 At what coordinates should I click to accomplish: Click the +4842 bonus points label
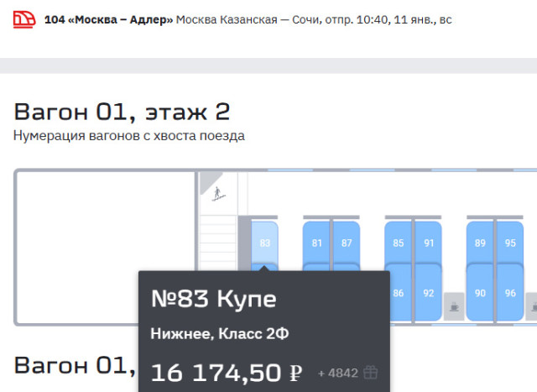338,373
